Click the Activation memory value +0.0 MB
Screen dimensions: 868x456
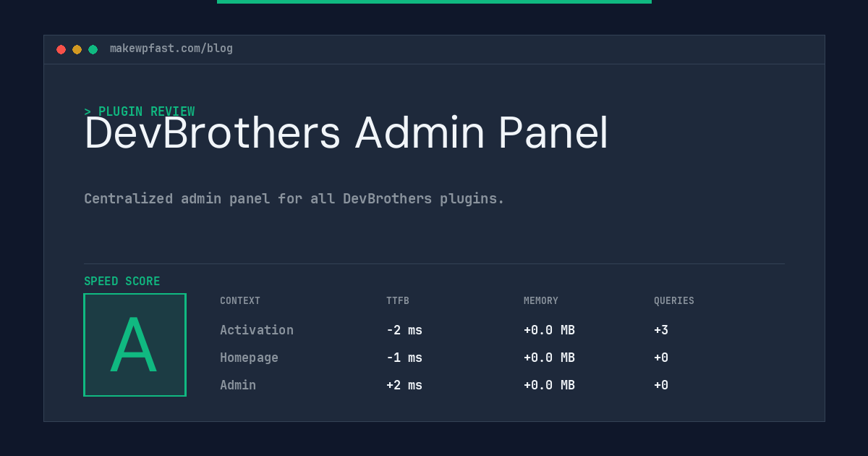pyautogui.click(x=549, y=330)
